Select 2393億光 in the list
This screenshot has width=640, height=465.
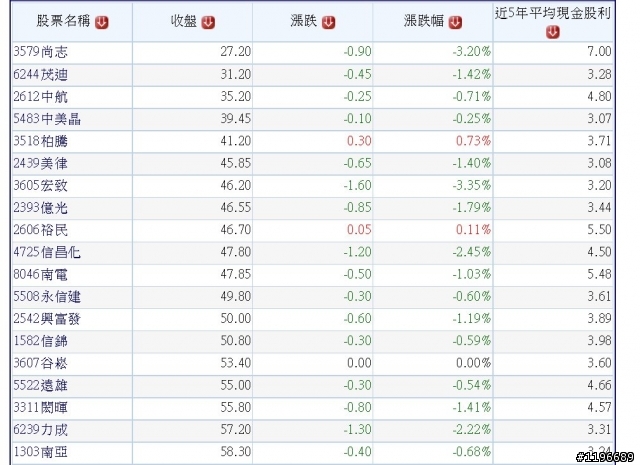pyautogui.click(x=40, y=208)
